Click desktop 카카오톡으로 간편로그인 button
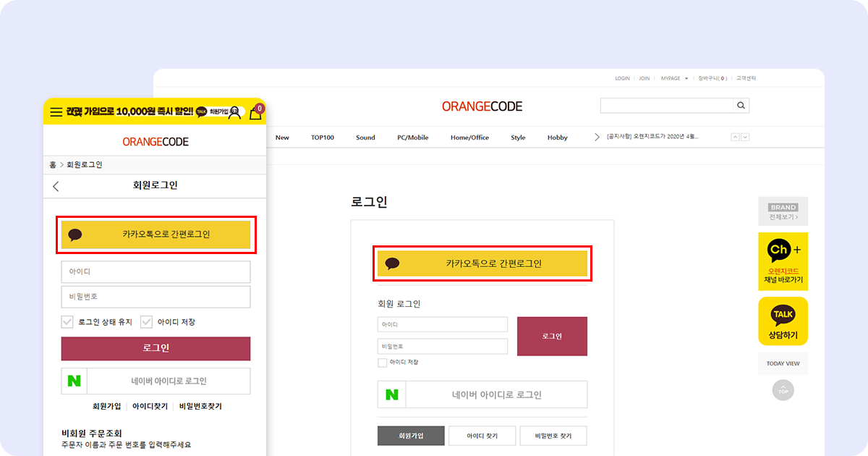The width and height of the screenshot is (868, 456). [x=482, y=263]
